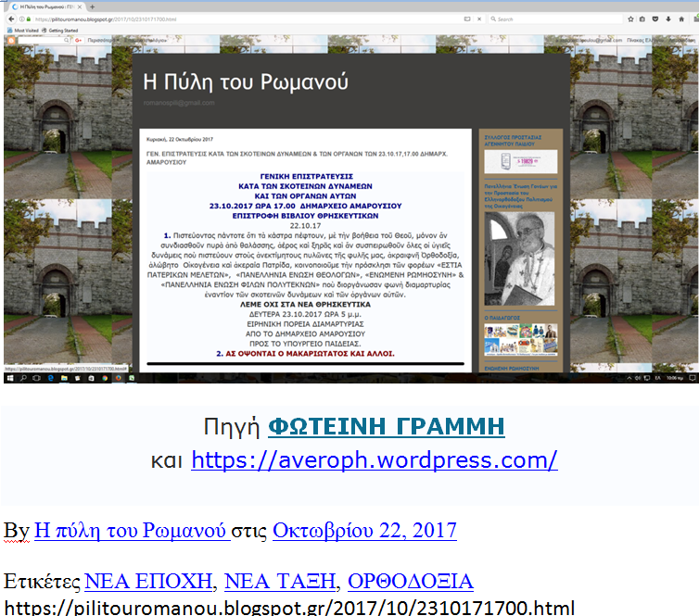Open the averoph.wordpress.com link
Screen dimensions: 699x616
pyautogui.click(x=374, y=460)
